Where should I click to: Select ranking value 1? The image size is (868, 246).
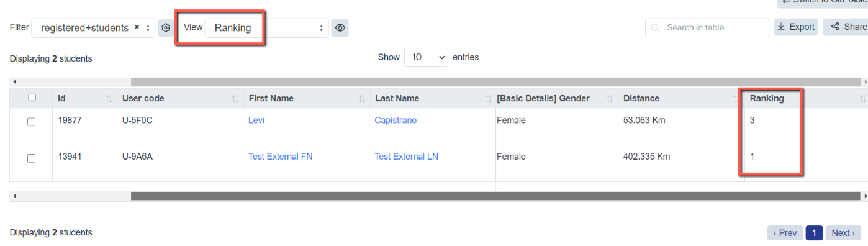click(x=752, y=157)
